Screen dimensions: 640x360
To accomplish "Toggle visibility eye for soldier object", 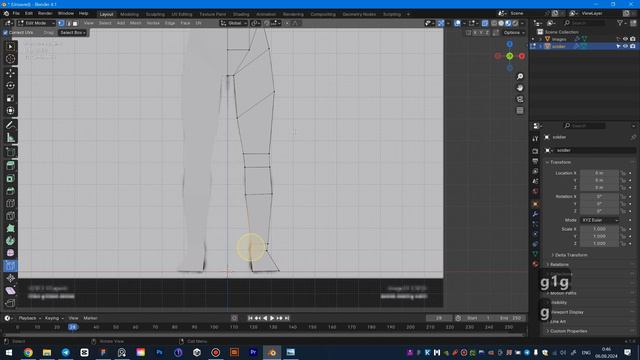I will (625, 47).
